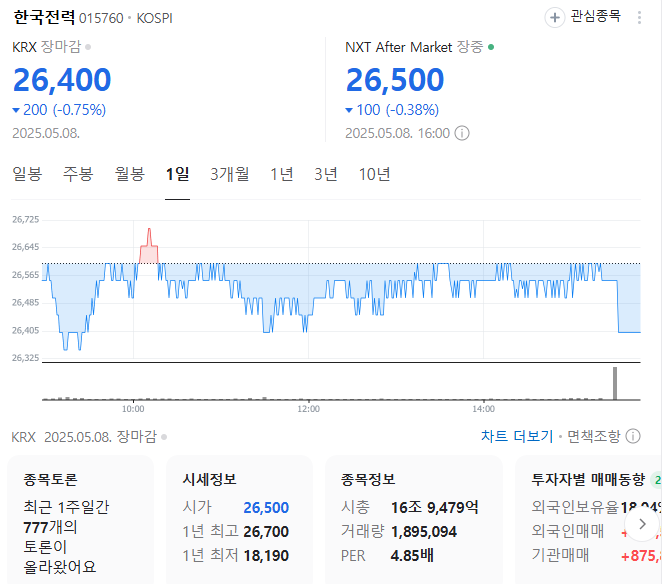This screenshot has height=584, width=663.
Task: Click the 1년 최고 value 26,700
Action: [266, 532]
